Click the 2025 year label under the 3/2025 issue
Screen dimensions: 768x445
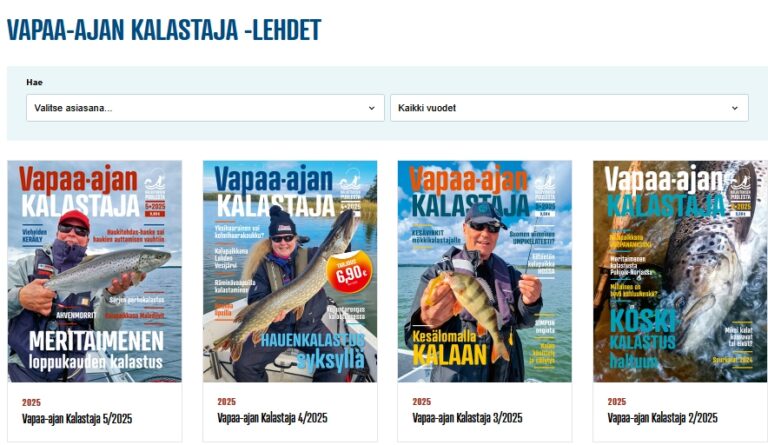(x=422, y=402)
